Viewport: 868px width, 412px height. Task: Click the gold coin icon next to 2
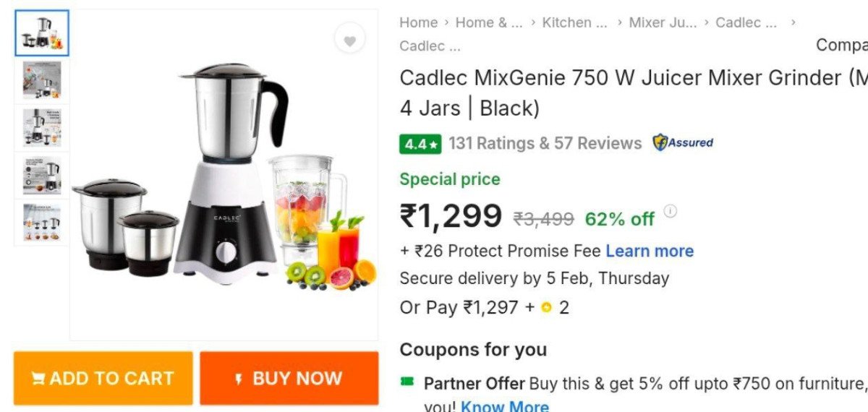[x=546, y=308]
